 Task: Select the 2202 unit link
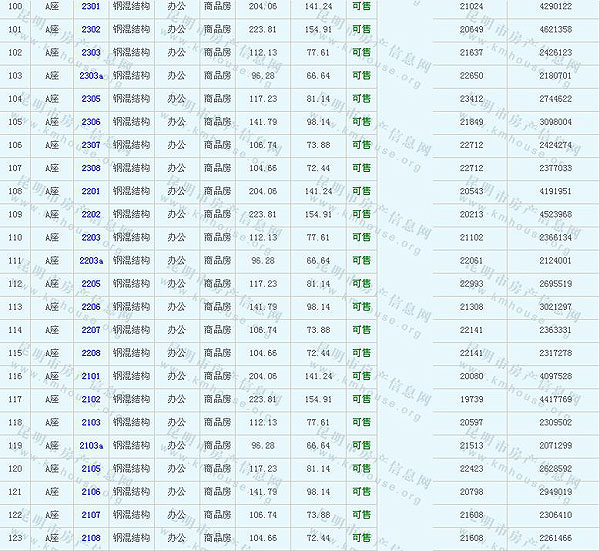pyautogui.click(x=91, y=214)
